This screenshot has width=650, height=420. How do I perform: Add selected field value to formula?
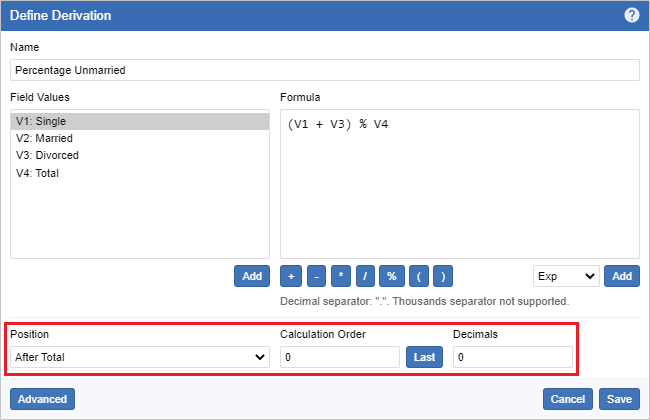coord(252,276)
